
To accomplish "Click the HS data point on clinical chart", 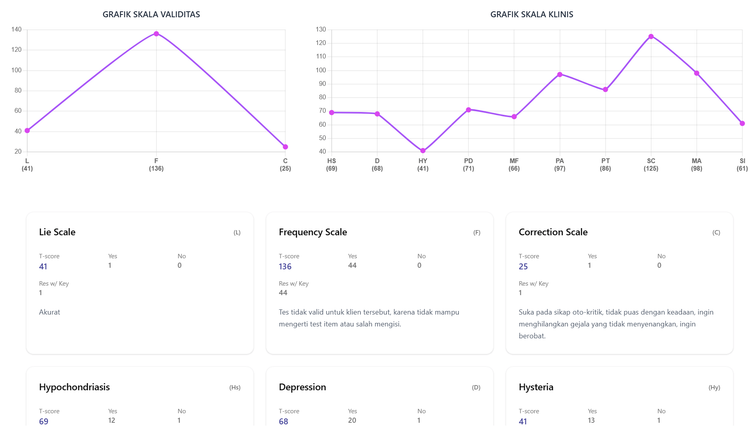I will [x=332, y=113].
